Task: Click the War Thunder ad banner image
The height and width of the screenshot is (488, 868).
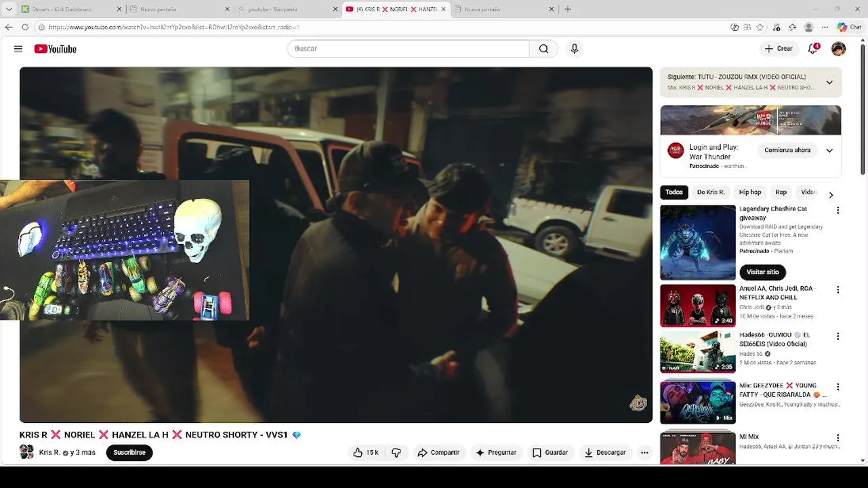Action: (751, 120)
